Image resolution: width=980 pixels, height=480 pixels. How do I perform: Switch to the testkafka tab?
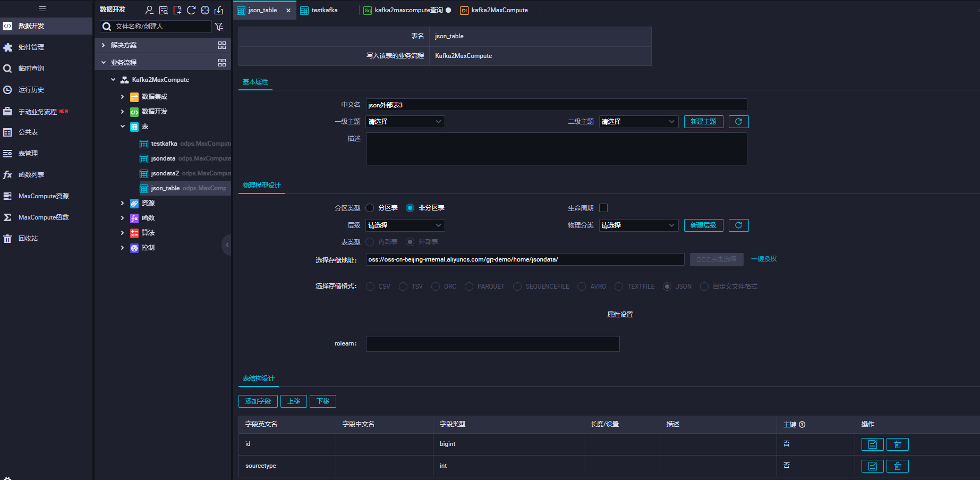[324, 10]
